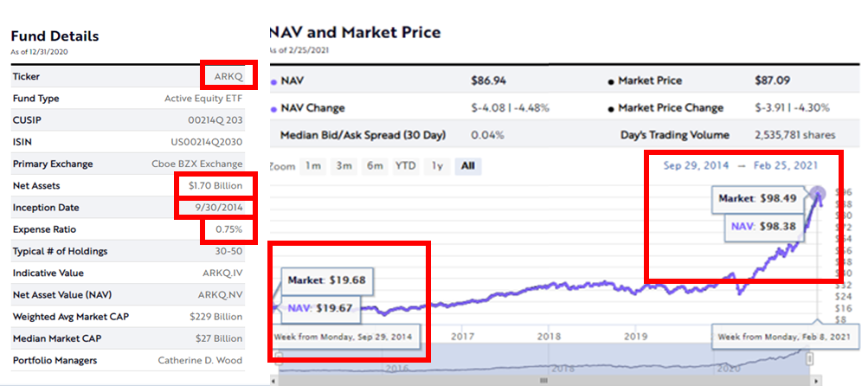Select the 1m zoom range
Screen dimensions: 868x386
click(x=312, y=166)
